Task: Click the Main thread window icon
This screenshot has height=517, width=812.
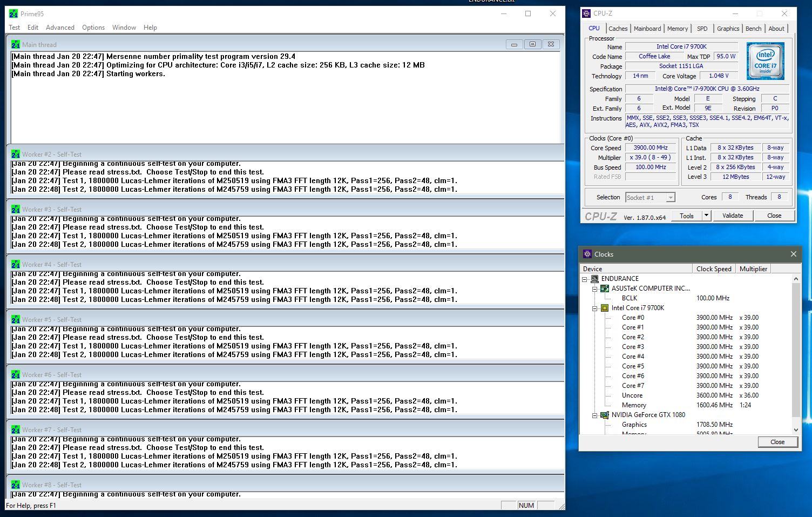Action: coord(16,44)
